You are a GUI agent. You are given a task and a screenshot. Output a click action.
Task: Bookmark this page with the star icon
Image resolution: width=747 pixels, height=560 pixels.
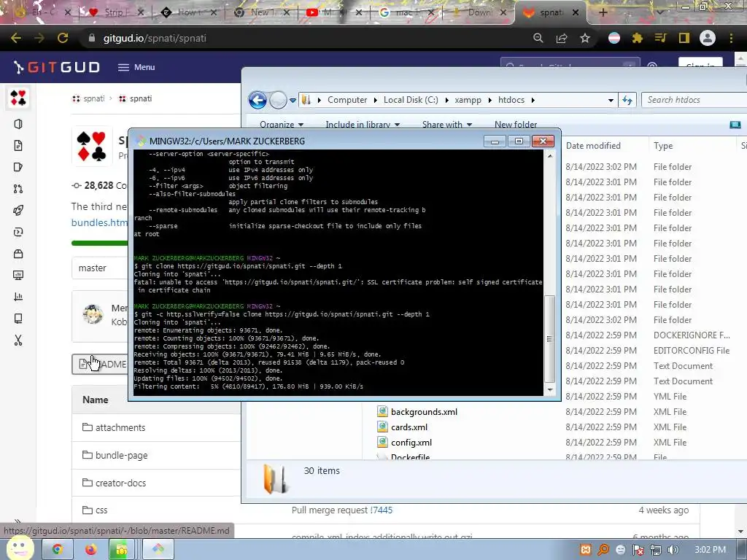point(585,38)
